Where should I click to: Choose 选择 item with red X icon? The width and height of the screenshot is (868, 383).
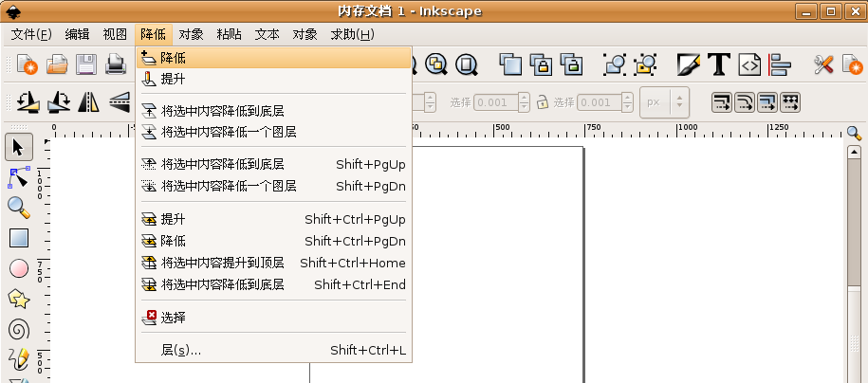click(273, 318)
